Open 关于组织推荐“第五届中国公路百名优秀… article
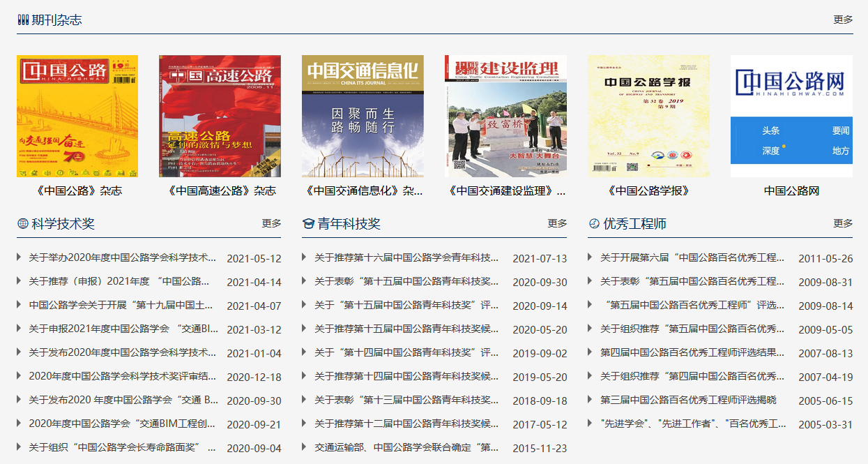Viewport: 868px width, 464px height. tap(692, 329)
